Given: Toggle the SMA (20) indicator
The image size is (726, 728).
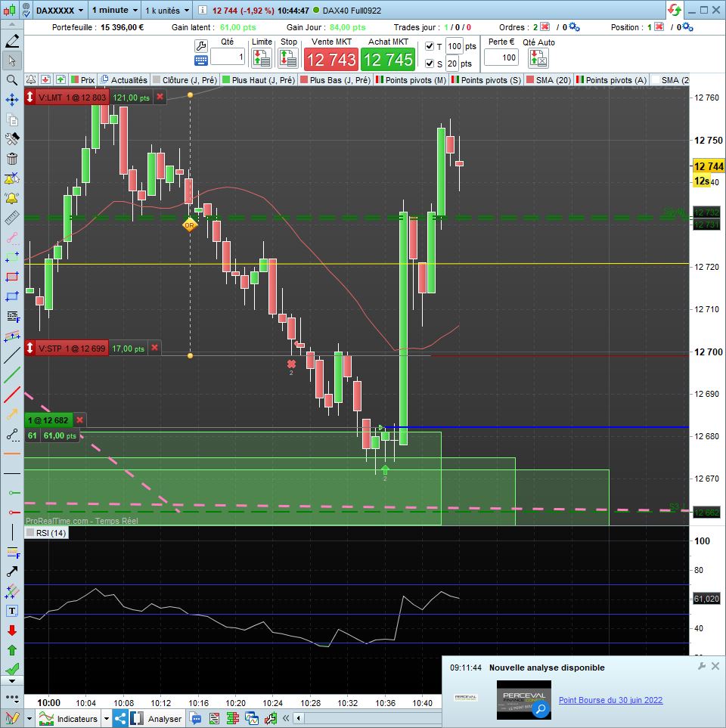Looking at the screenshot, I should [548, 80].
